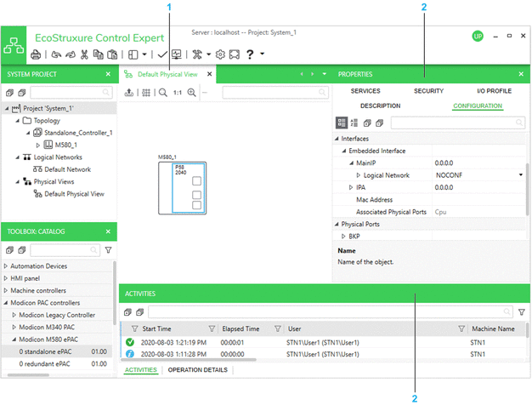This screenshot has width=532, height=405.
Task: Click the export icon in Physical View
Action: coord(129,93)
